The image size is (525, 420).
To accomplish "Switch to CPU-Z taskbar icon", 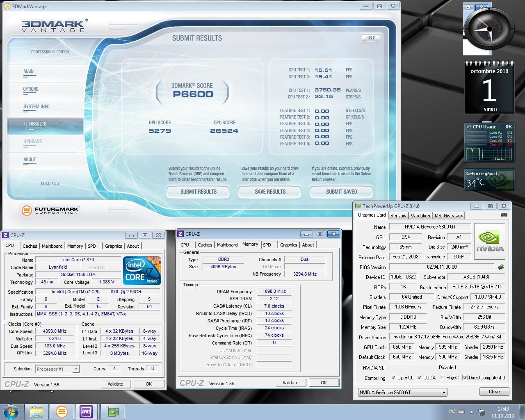I will tap(86, 411).
